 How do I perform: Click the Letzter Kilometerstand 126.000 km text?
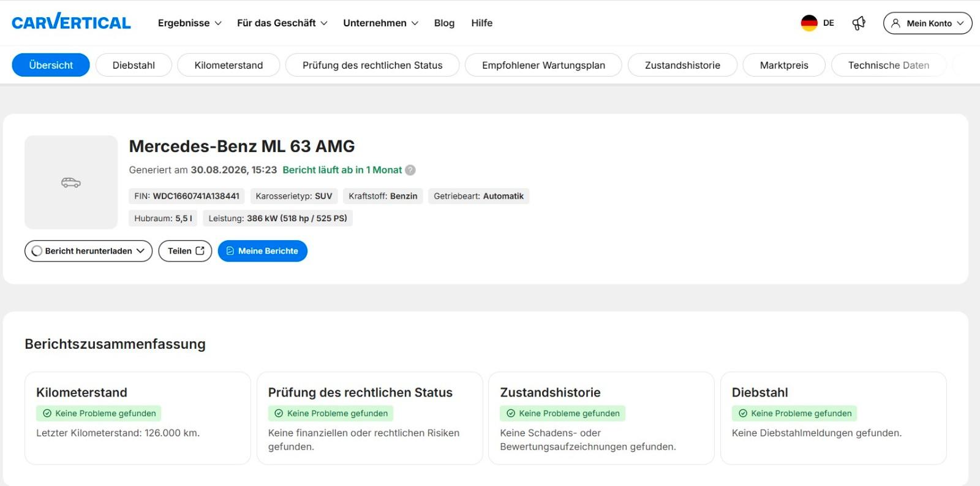tap(118, 433)
